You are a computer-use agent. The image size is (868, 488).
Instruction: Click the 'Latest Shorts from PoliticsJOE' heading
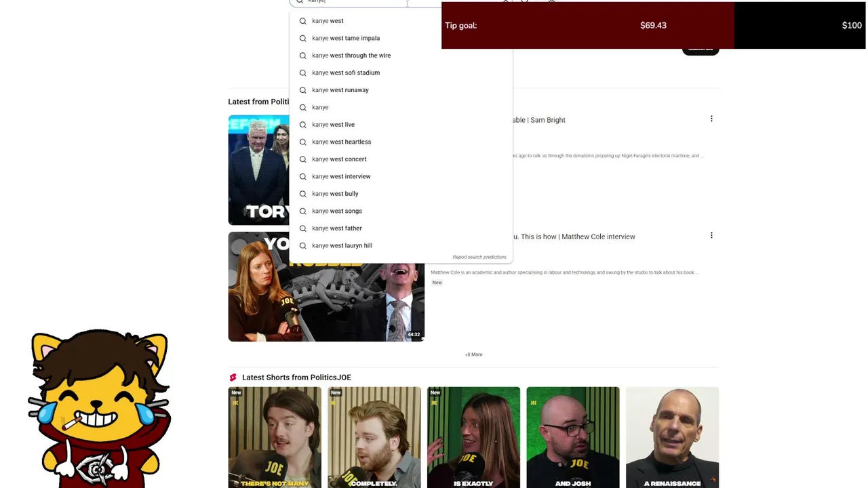296,378
